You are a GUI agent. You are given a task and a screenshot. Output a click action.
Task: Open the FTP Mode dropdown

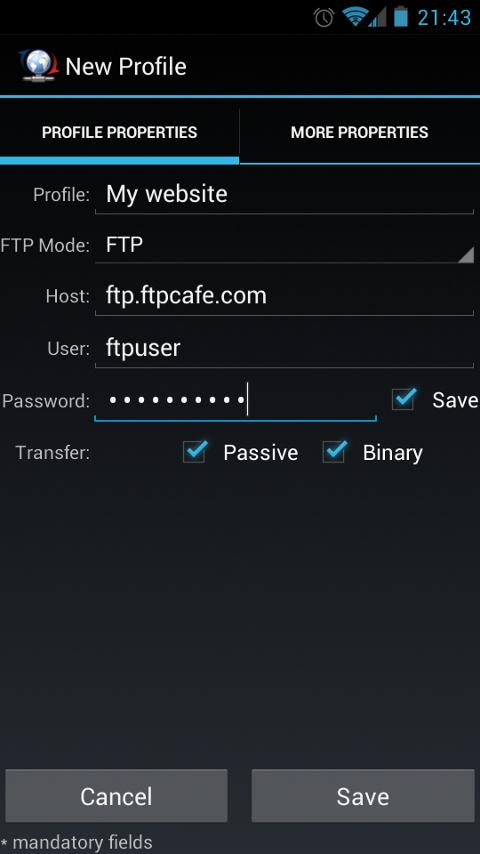point(284,246)
